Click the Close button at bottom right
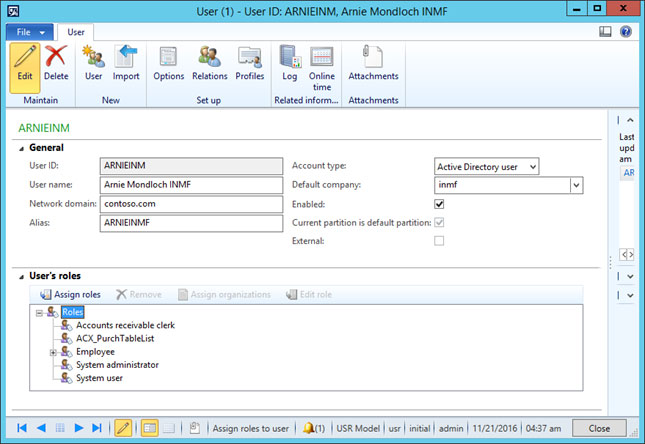This screenshot has width=645, height=444. [599, 428]
